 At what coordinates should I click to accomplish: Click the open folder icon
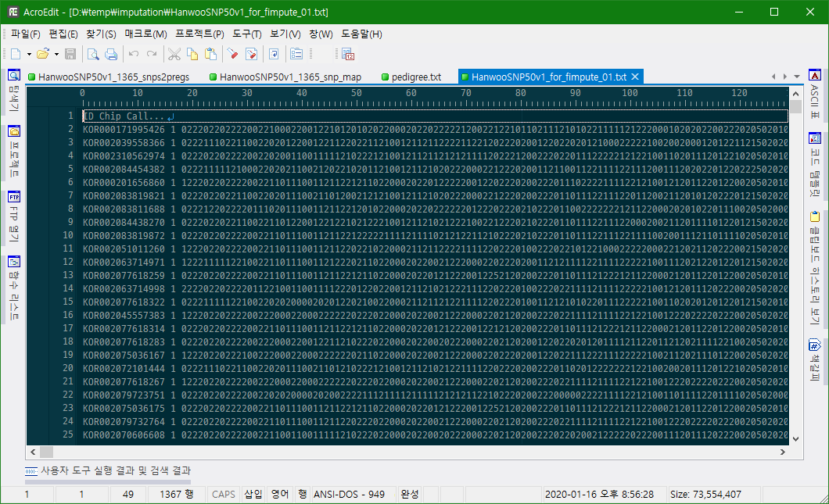point(43,54)
